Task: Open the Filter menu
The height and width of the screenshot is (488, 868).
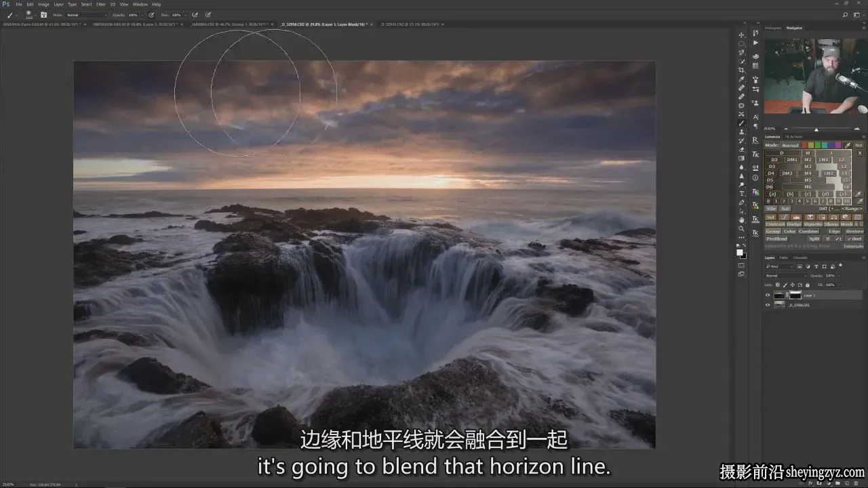Action: pos(100,4)
